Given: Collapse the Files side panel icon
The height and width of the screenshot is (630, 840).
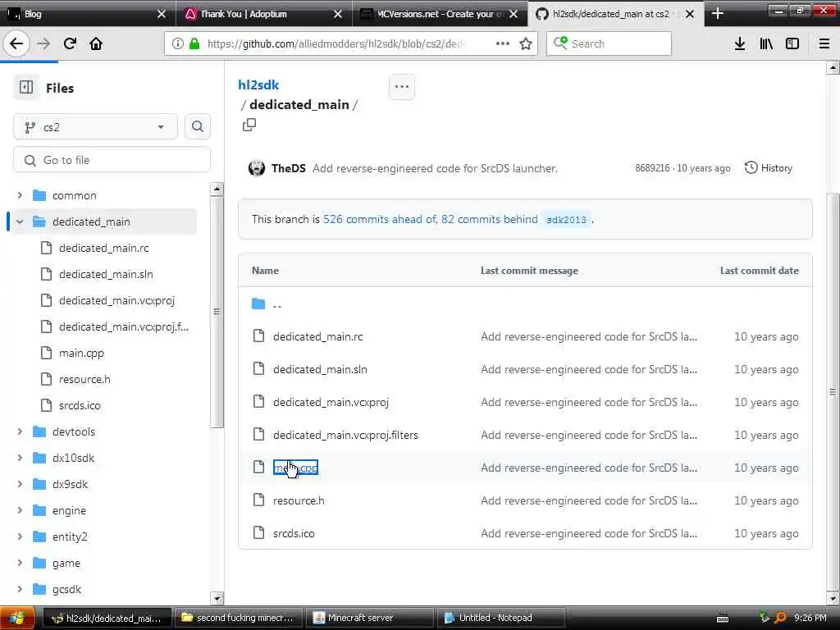Looking at the screenshot, I should pos(26,87).
